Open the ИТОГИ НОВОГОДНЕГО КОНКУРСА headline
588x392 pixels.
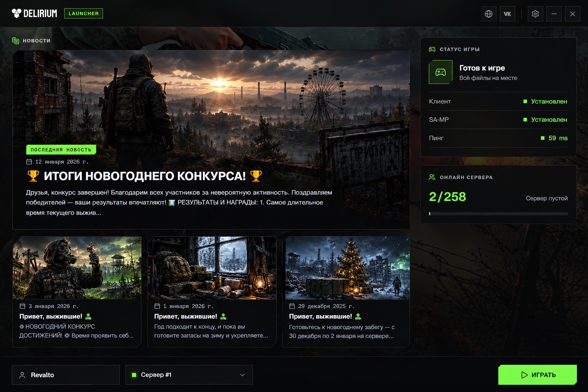click(145, 176)
